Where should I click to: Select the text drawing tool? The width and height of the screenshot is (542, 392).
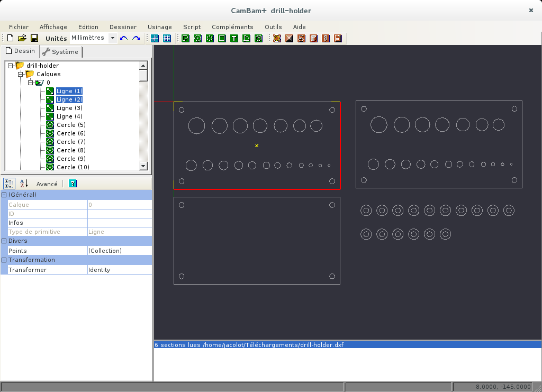(x=233, y=38)
